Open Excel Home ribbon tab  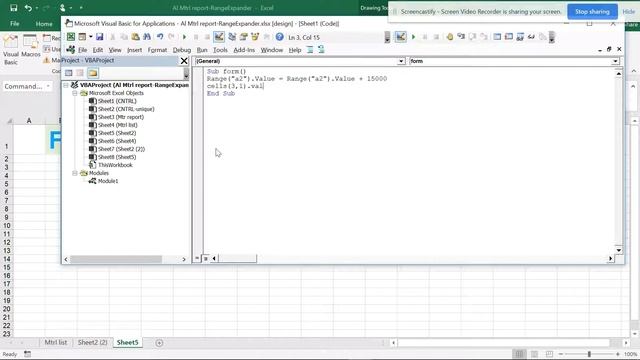(44, 24)
